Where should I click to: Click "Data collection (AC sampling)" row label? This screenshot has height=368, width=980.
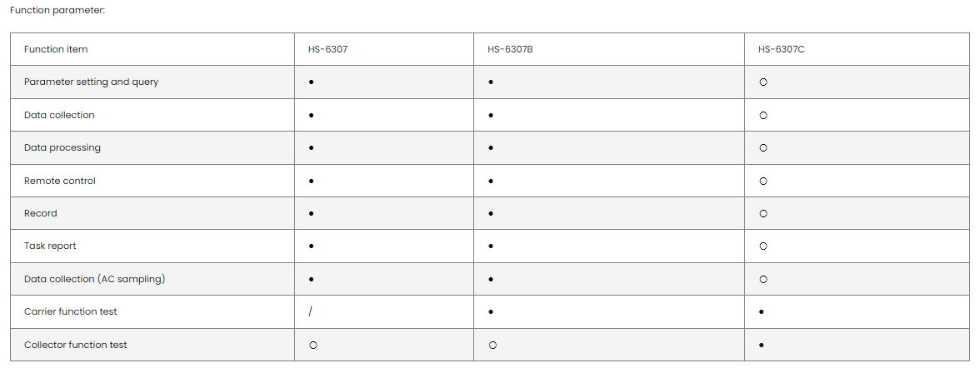pos(94,279)
